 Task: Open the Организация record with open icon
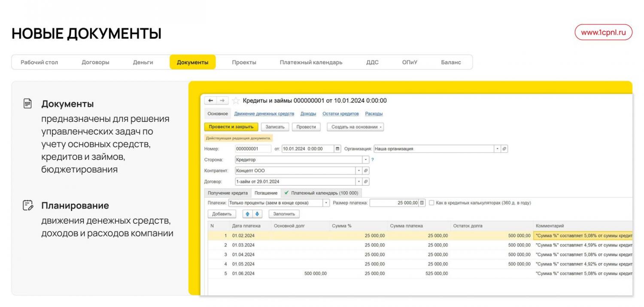(504, 149)
